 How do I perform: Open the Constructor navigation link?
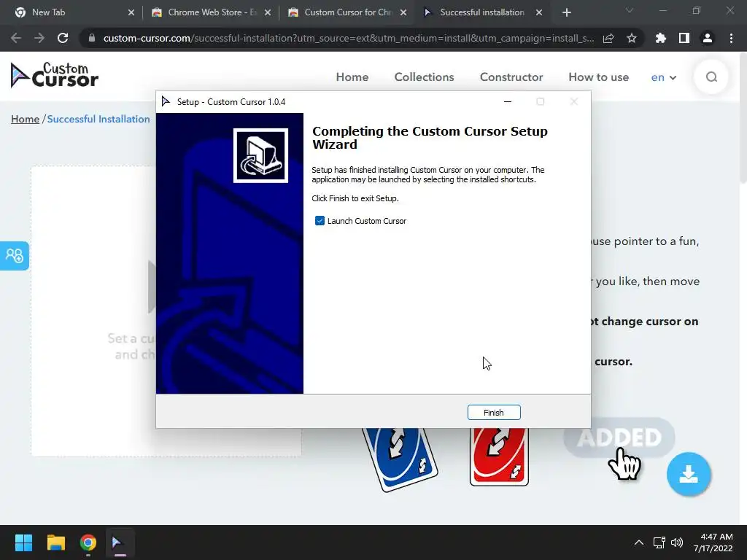pyautogui.click(x=511, y=77)
